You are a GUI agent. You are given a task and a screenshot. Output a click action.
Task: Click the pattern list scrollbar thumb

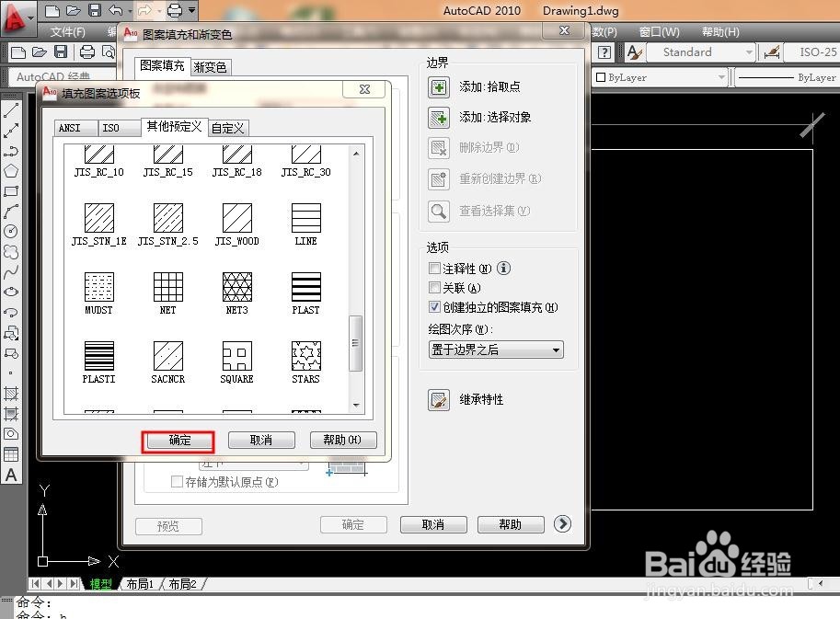(356, 343)
